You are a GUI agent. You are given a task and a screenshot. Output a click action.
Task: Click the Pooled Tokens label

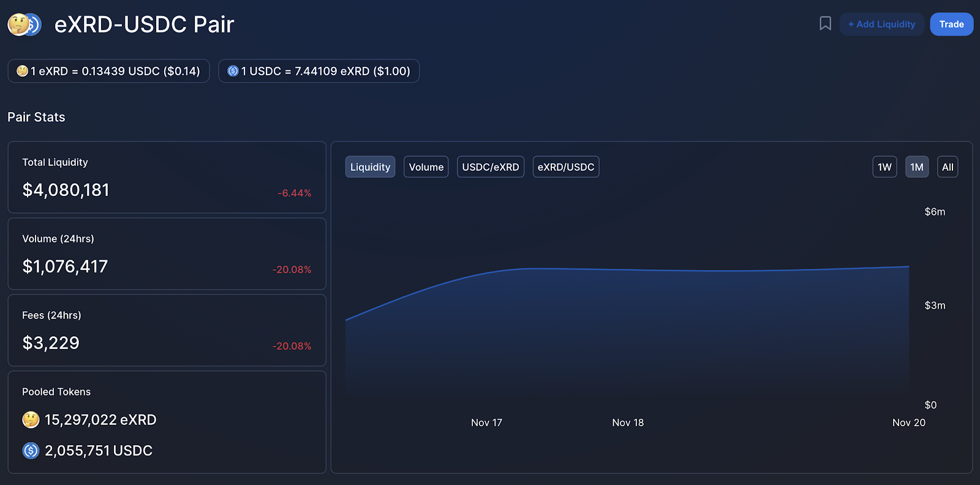pos(56,392)
